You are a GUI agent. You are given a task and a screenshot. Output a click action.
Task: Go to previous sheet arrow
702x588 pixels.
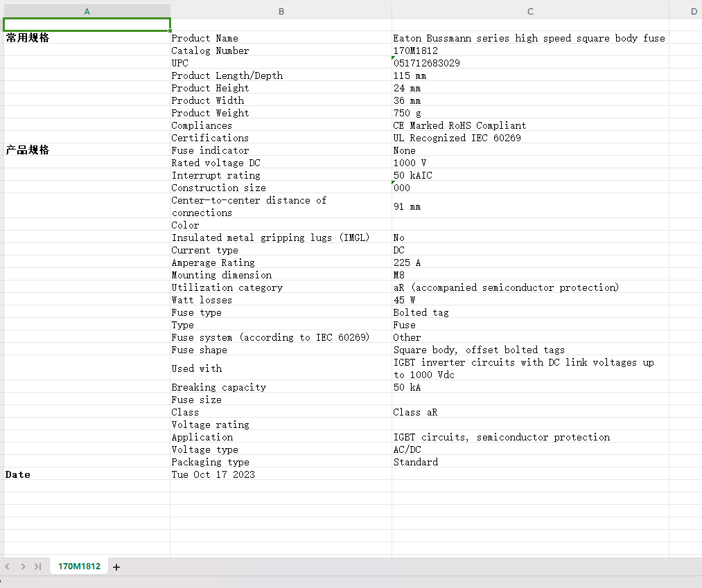(7, 567)
